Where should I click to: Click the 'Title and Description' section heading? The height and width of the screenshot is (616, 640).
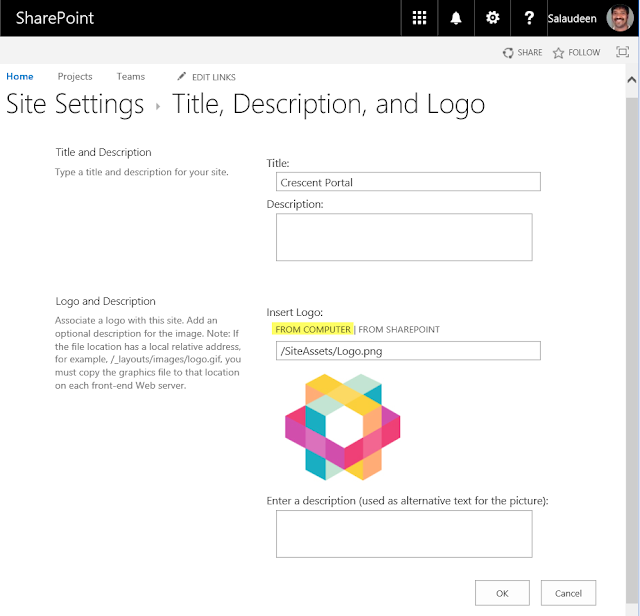point(103,152)
